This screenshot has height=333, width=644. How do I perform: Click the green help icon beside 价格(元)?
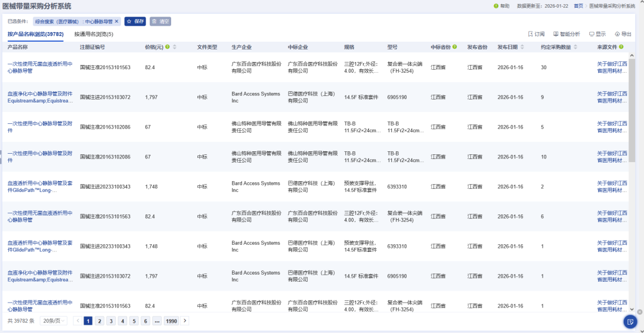click(x=167, y=47)
